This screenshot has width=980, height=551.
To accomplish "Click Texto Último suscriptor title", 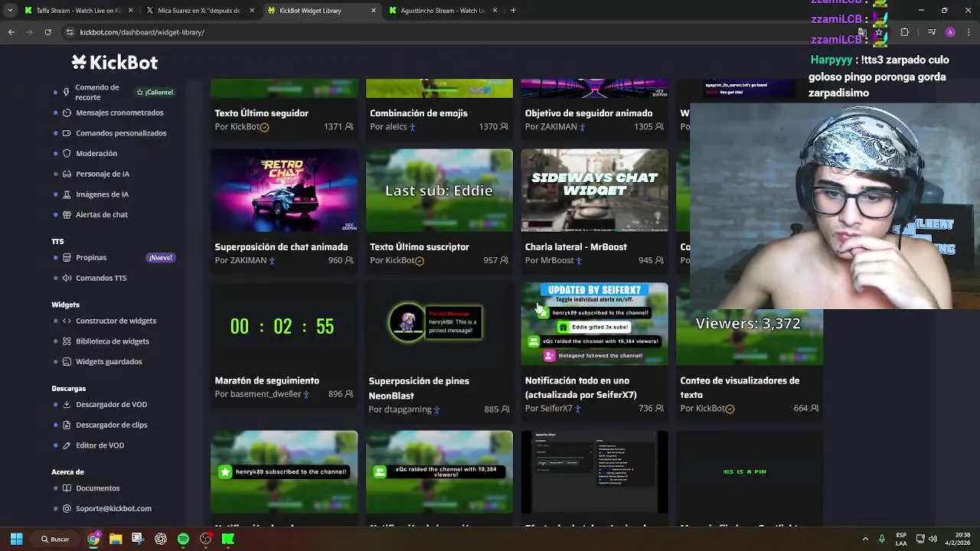I will coord(420,247).
